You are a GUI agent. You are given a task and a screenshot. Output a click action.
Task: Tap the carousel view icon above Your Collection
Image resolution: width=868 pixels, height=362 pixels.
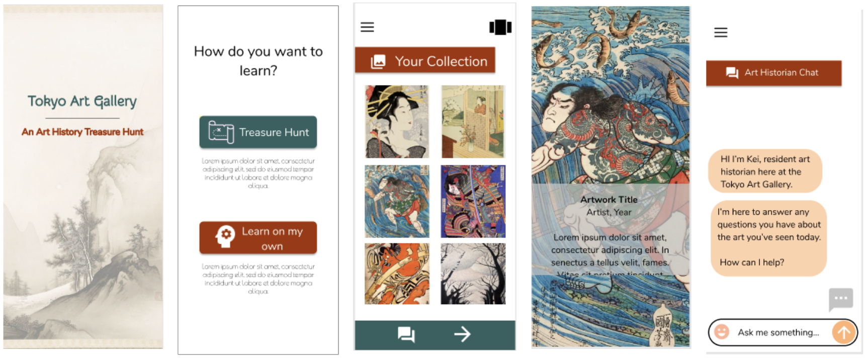point(500,27)
